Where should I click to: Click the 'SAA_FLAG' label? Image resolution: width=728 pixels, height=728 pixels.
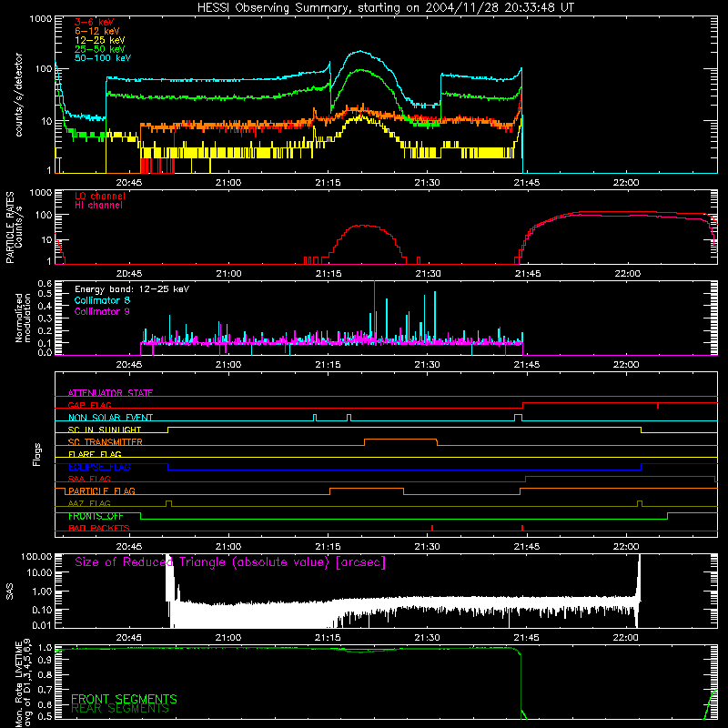[89, 479]
